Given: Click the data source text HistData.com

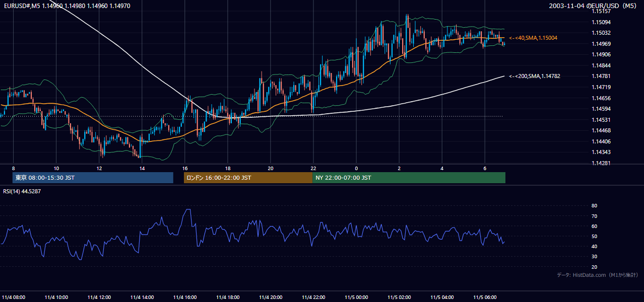Looking at the screenshot, I should pos(589,275).
